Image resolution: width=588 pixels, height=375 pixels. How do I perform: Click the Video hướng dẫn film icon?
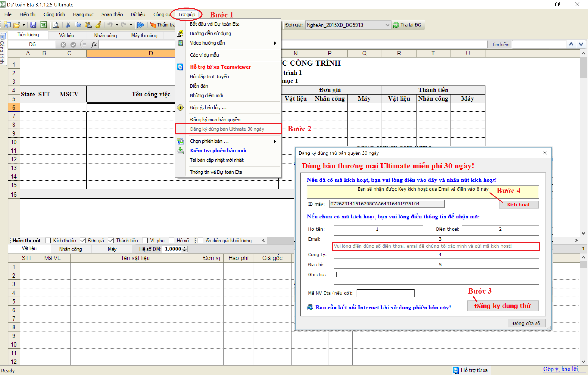pos(180,43)
